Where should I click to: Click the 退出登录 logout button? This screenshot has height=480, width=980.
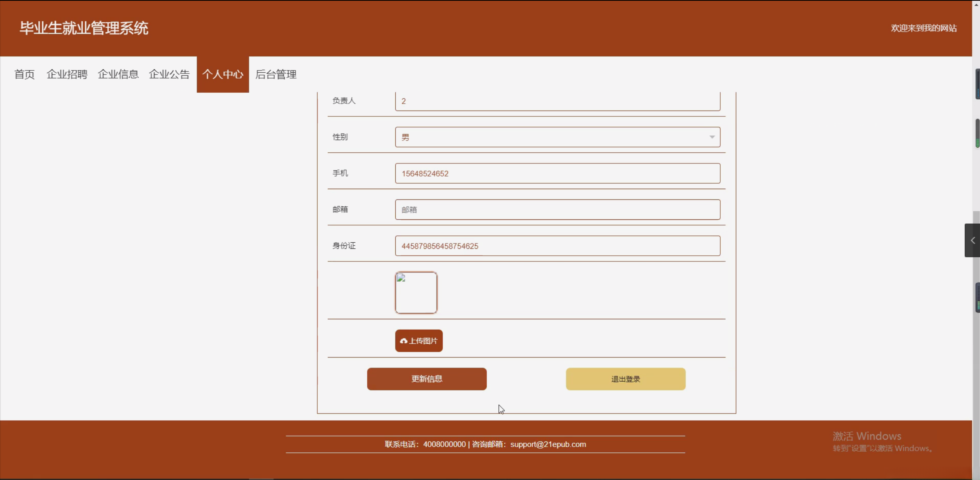click(625, 379)
